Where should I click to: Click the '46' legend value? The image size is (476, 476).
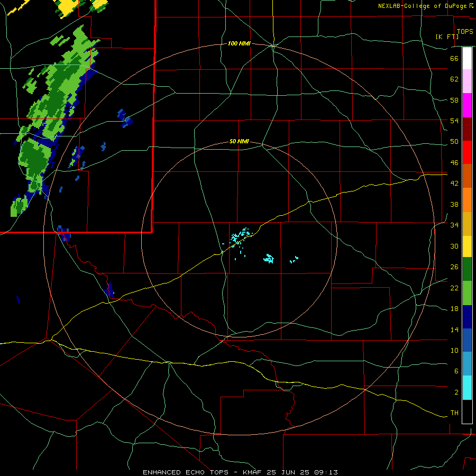[x=454, y=163]
